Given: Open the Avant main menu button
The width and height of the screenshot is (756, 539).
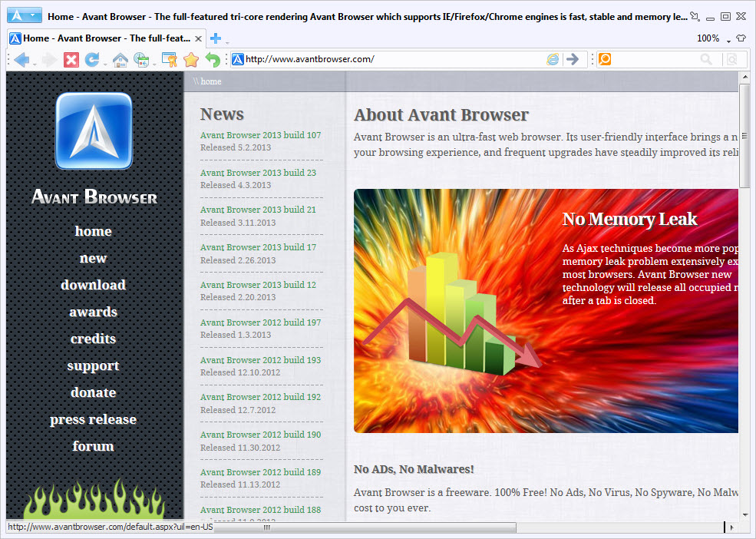Looking at the screenshot, I should [x=24, y=15].
